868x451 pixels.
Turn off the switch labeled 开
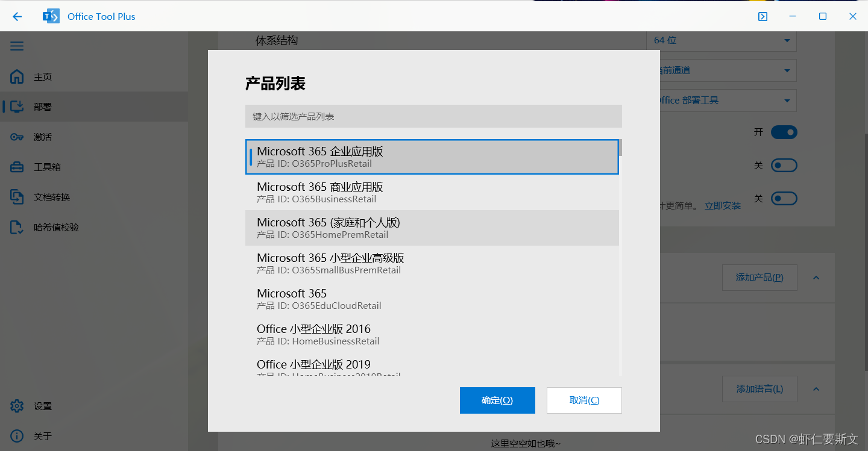click(784, 132)
